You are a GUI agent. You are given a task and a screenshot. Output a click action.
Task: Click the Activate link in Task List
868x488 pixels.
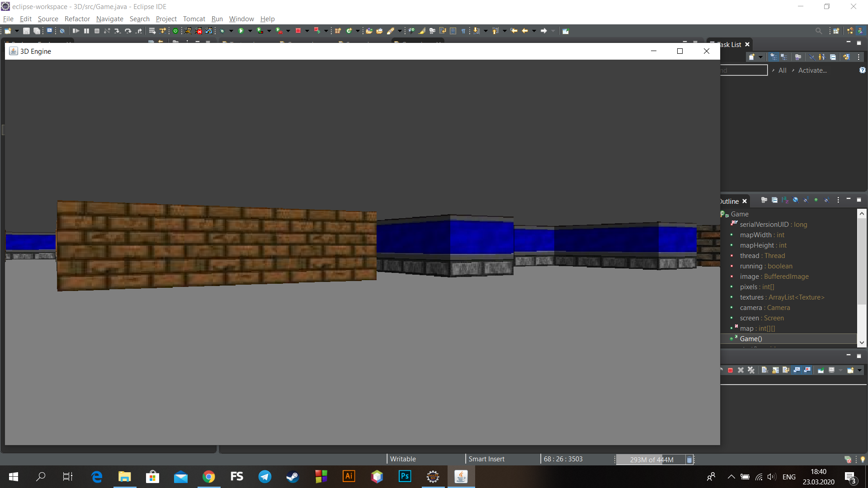812,70
